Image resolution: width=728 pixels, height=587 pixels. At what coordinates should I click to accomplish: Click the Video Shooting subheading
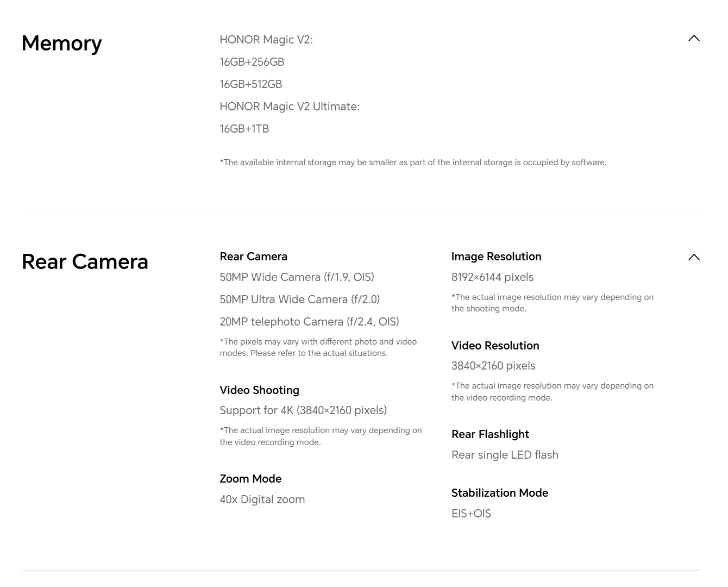pos(259,390)
